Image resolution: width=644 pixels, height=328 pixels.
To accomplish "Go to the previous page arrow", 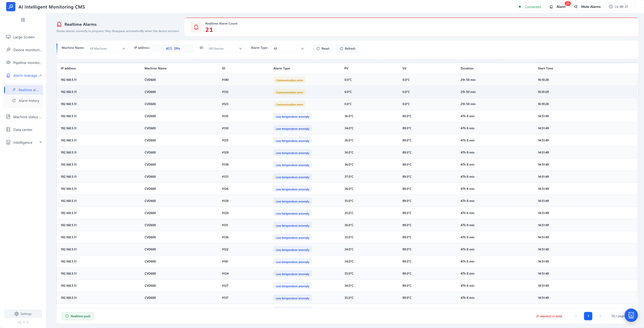I will tap(576, 316).
